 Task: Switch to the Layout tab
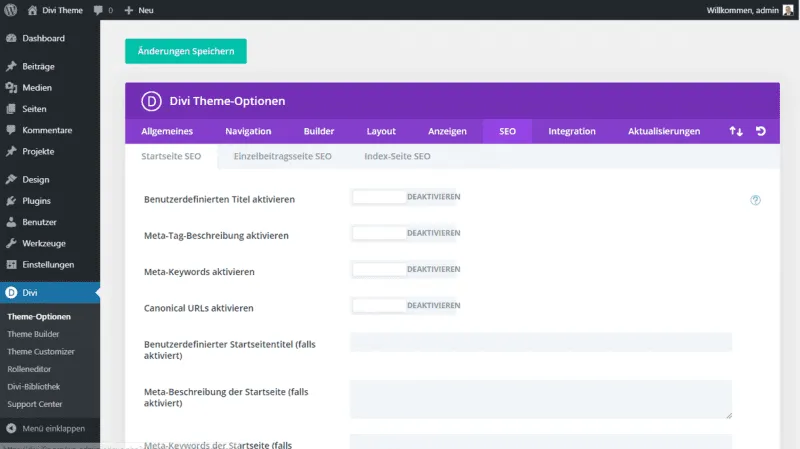(381, 131)
